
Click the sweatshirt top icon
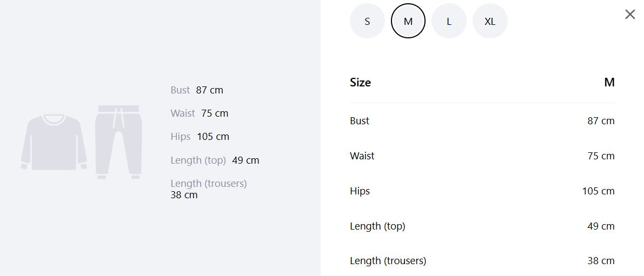pos(54,142)
